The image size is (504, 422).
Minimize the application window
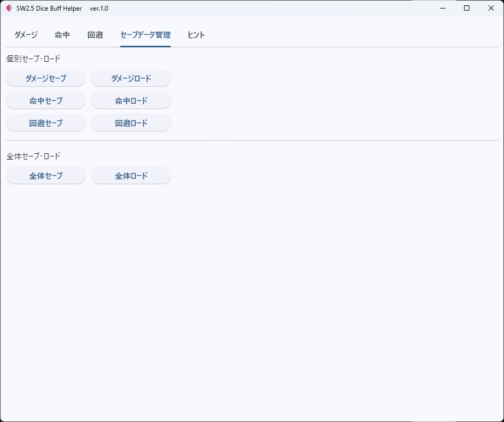click(x=443, y=8)
